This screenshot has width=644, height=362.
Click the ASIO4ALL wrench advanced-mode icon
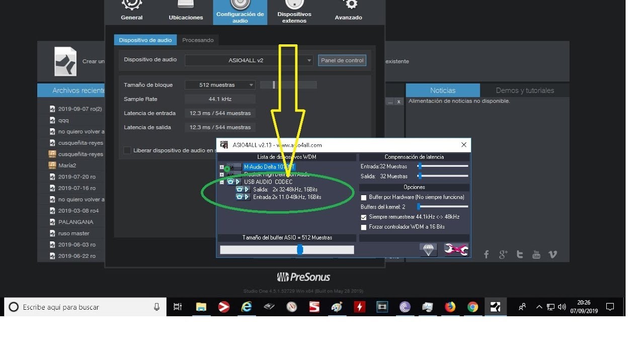click(x=456, y=250)
